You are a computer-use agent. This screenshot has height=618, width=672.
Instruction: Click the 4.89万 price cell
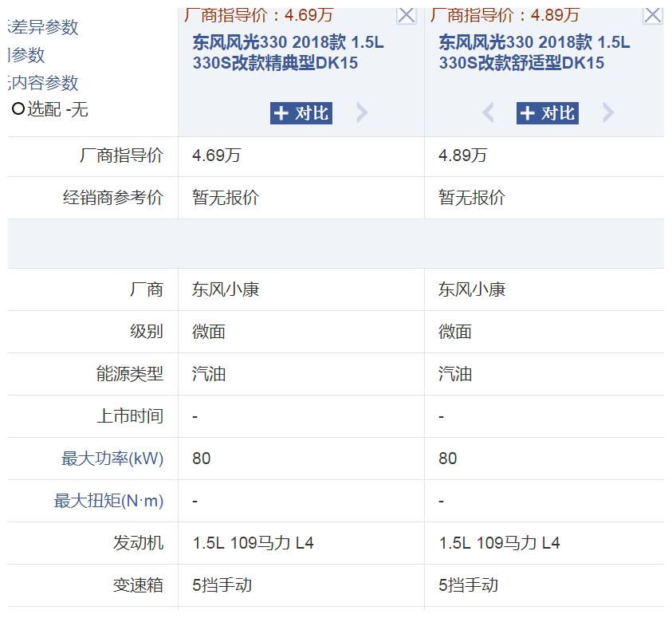(x=463, y=155)
